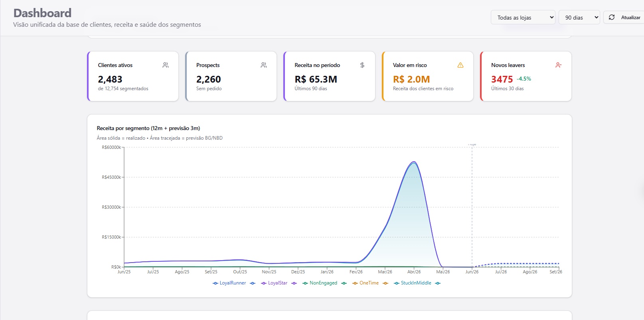Click the 'Sem pedido' caption
Image resolution: width=644 pixels, height=320 pixels.
pos(209,89)
